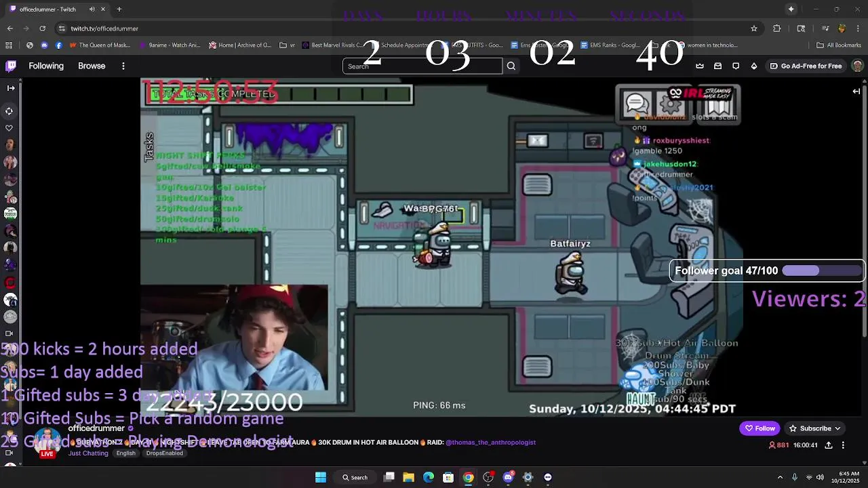The image size is (868, 488).
Task: Open Chrome extensions puzzle icon
Action: [777, 28]
